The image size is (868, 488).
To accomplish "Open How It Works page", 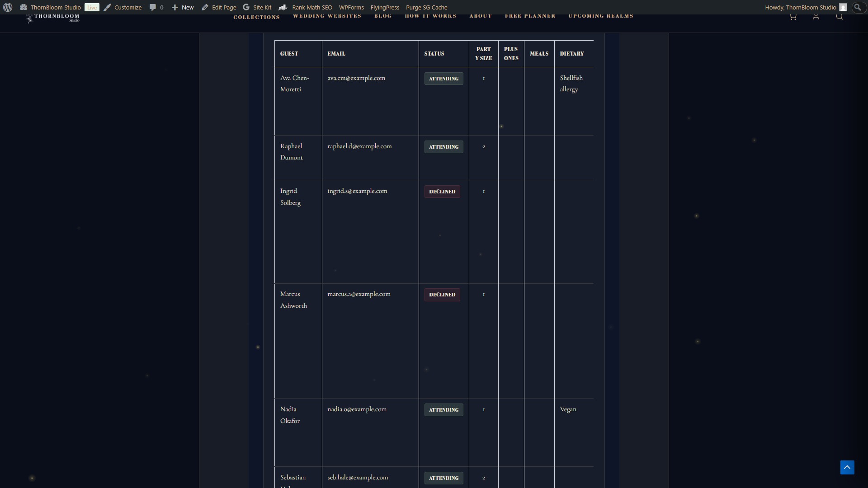I will click(430, 16).
